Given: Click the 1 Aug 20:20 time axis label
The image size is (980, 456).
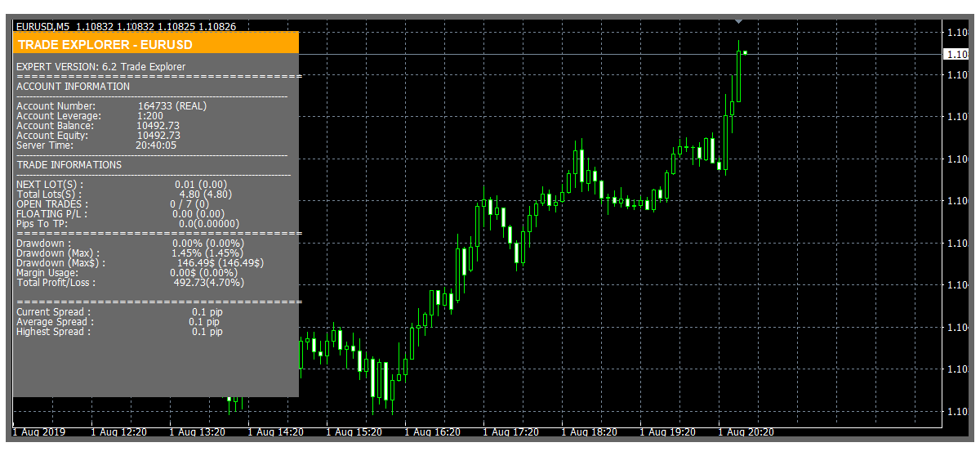Looking at the screenshot, I should tap(746, 432).
